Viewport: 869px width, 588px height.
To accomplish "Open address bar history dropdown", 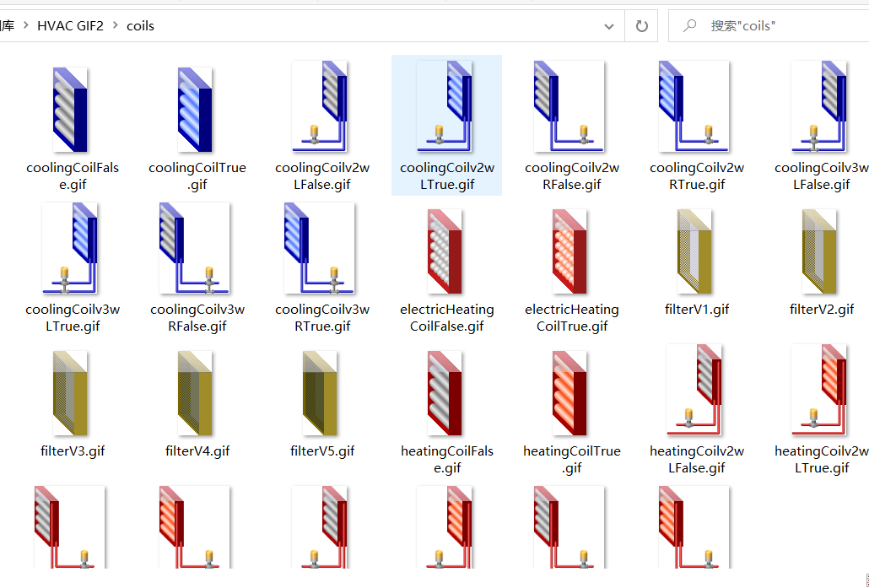I will tap(608, 26).
